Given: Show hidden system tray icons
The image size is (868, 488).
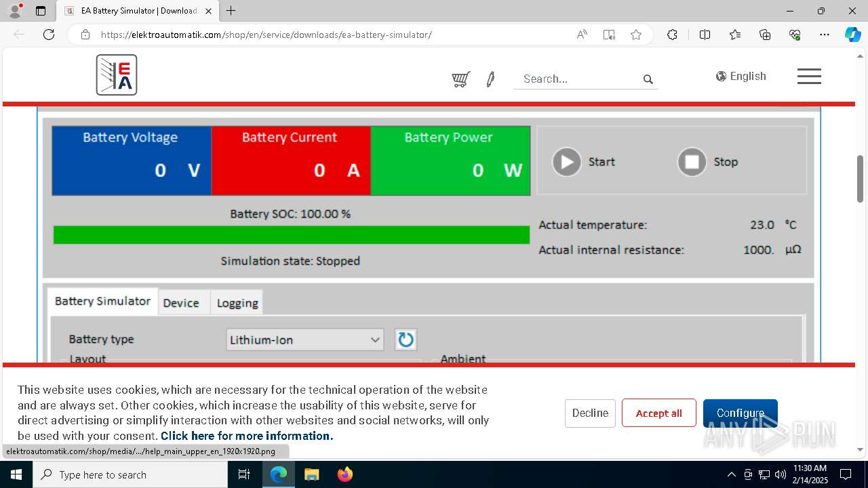Looking at the screenshot, I should point(731,474).
